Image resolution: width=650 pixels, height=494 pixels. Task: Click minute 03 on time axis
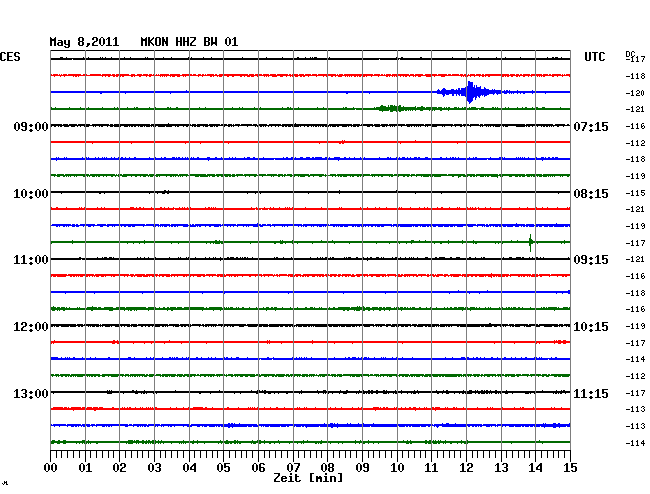(x=154, y=468)
